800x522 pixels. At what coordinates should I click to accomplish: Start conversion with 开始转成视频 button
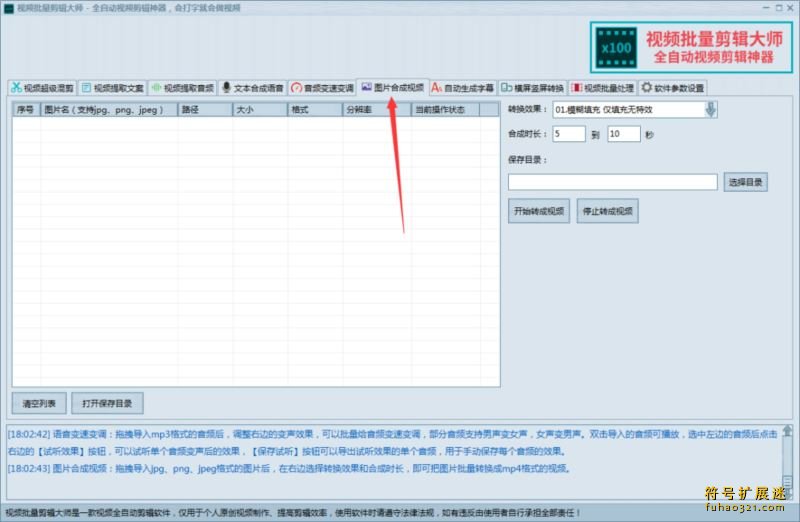tap(539, 211)
